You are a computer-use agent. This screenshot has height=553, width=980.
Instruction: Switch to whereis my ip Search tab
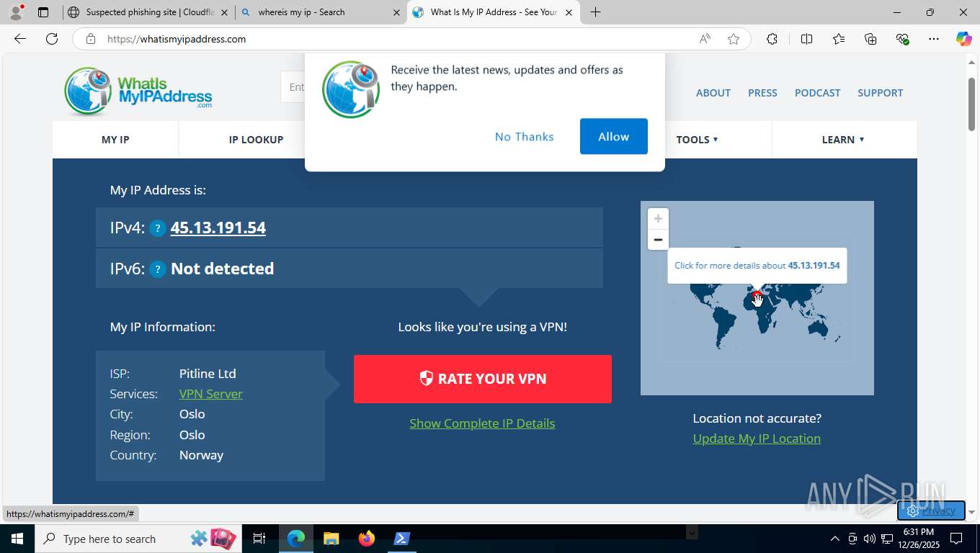(321, 12)
